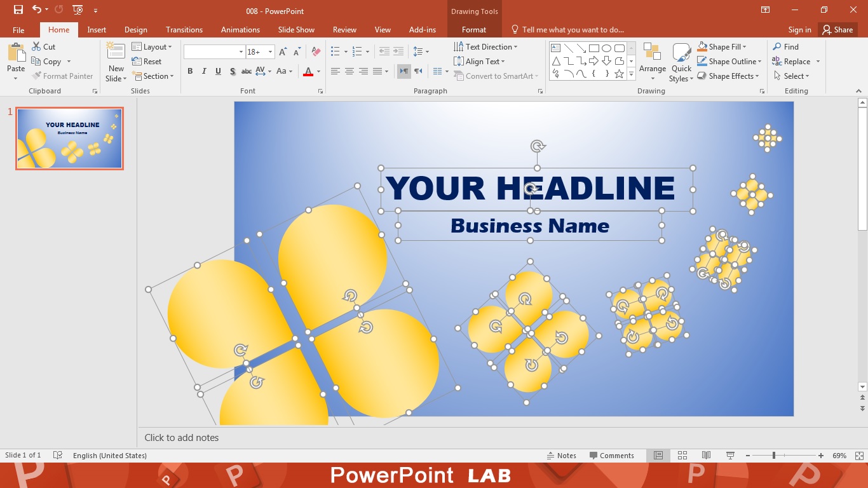
Task: Start the slide show from status bar
Action: [730, 456]
